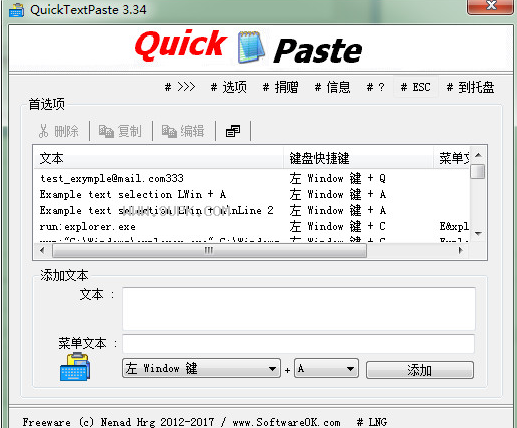Click the vertical scrollbar thumb in list
517x428 pixels.
pyautogui.click(x=478, y=172)
